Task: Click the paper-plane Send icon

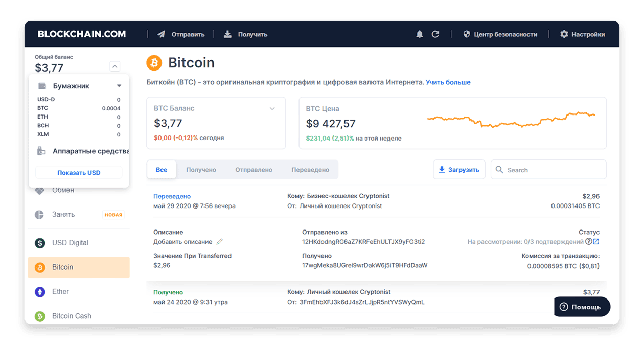Action: pyautogui.click(x=162, y=34)
